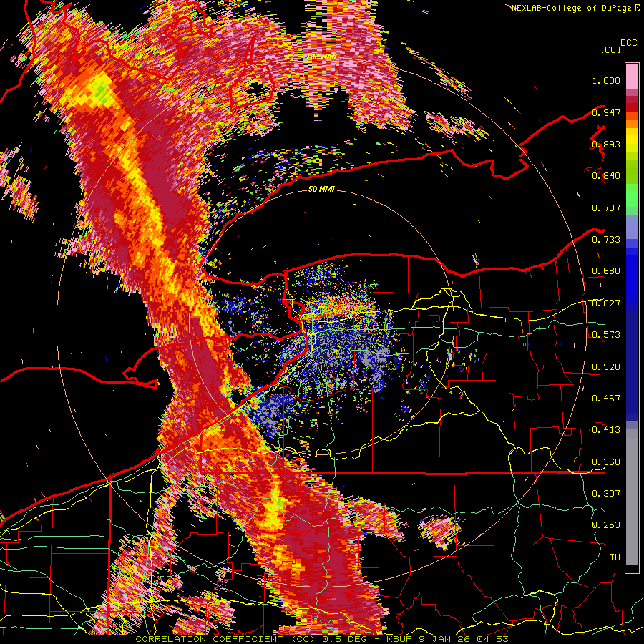Screen dimensions: 644x644
Task: Select the DCC legend heading
Action: pos(628,42)
